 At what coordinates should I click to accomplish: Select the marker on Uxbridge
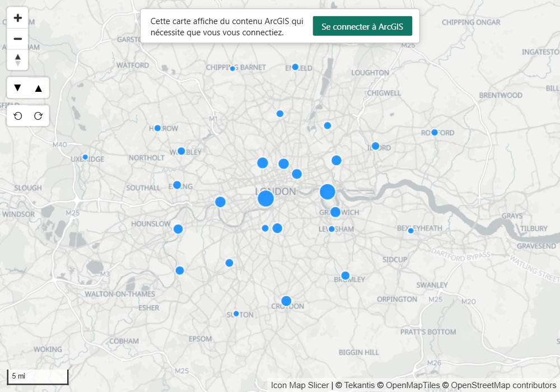coord(85,157)
